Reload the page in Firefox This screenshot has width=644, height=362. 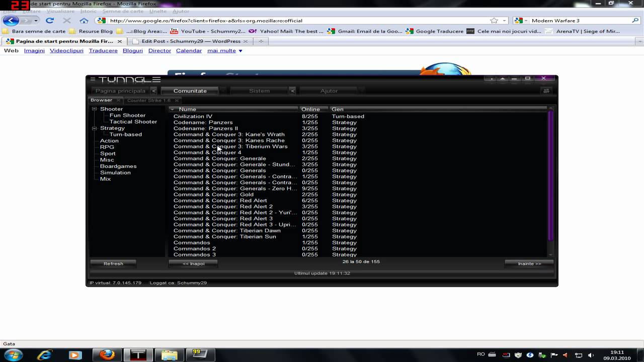(x=49, y=21)
